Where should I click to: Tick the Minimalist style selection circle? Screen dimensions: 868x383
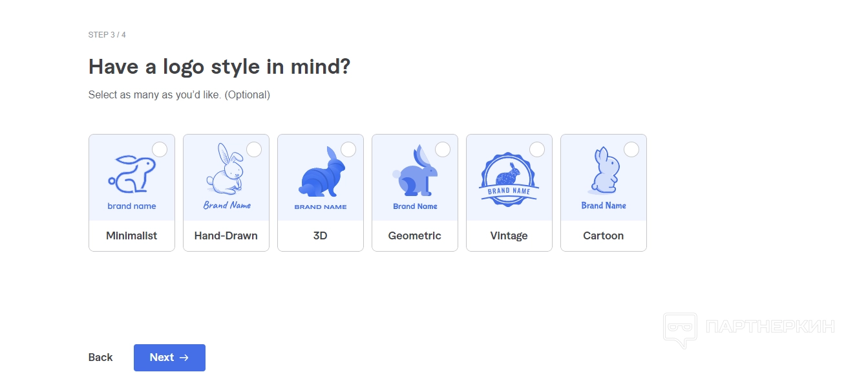[x=160, y=149]
